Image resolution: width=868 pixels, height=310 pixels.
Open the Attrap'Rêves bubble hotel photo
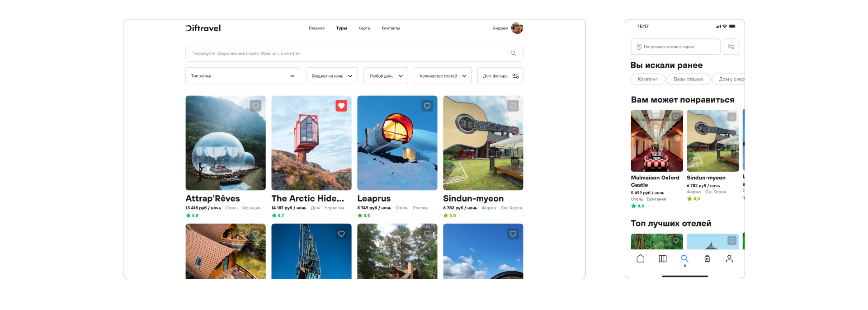226,143
